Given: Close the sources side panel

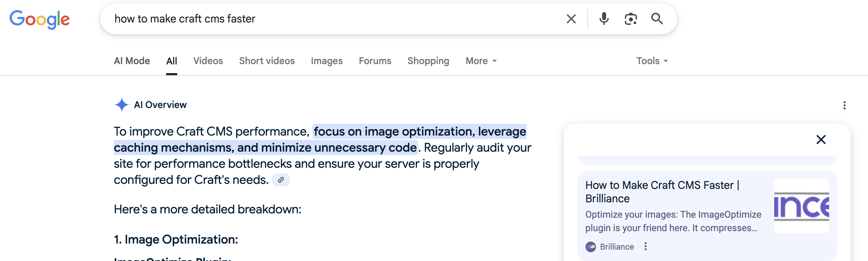Looking at the screenshot, I should tap(821, 140).
